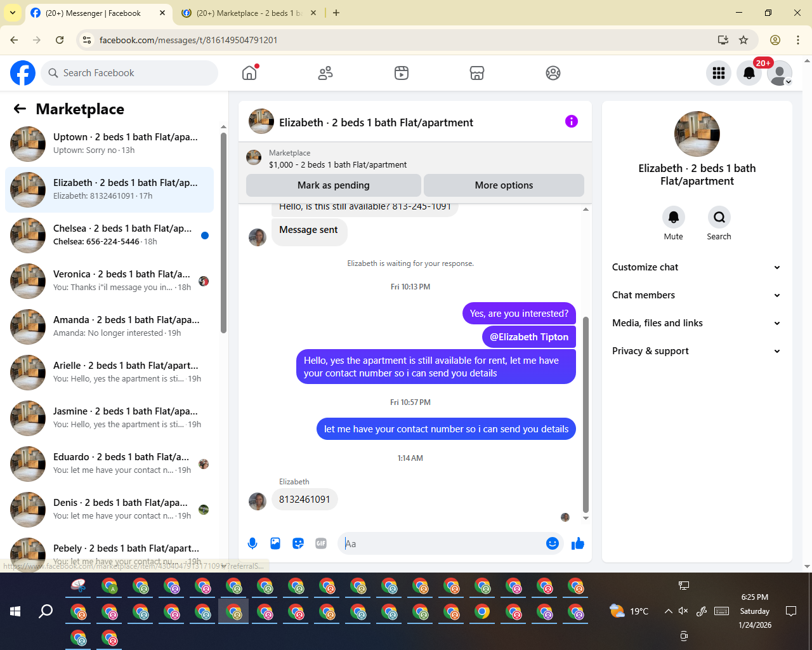Click the chat header listing avatar
The width and height of the screenshot is (812, 650).
point(261,121)
